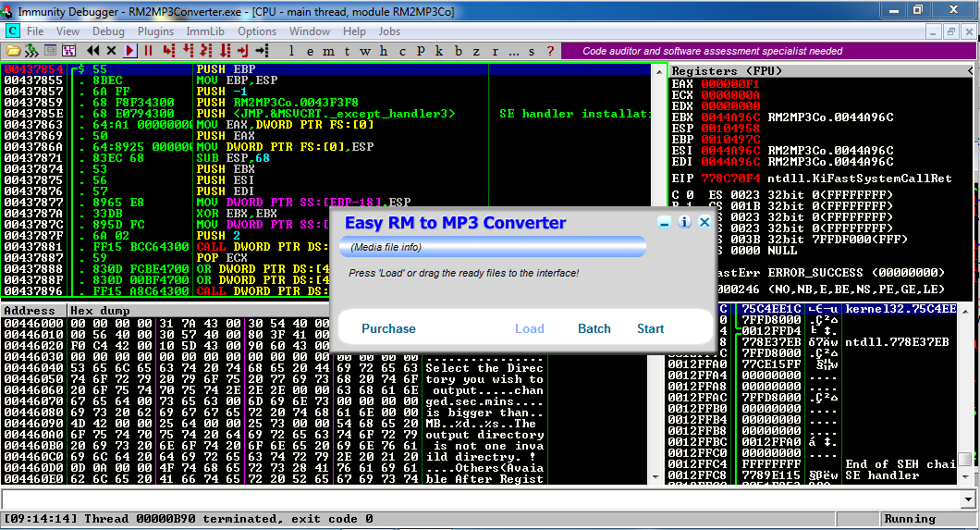Screen dimensions: 980x530
Task: Click the Python commands toolbar icon
Action: [x=31, y=51]
